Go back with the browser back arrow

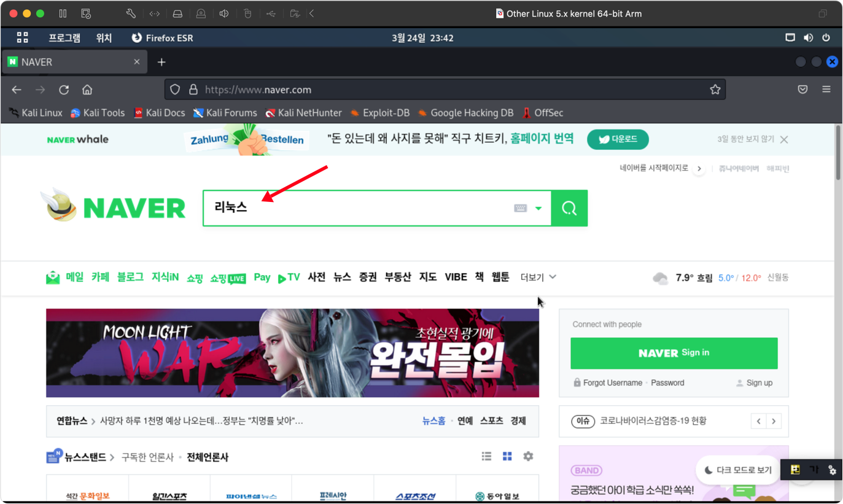click(17, 90)
